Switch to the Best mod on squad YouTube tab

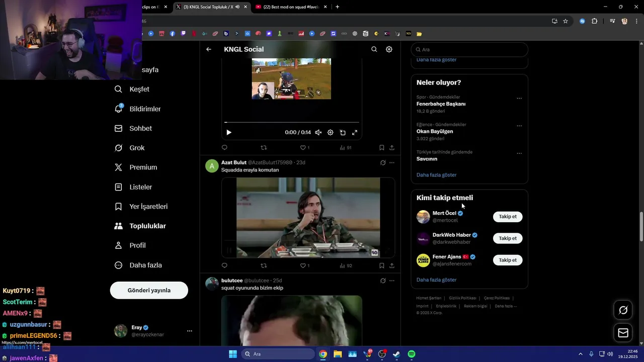click(x=291, y=7)
